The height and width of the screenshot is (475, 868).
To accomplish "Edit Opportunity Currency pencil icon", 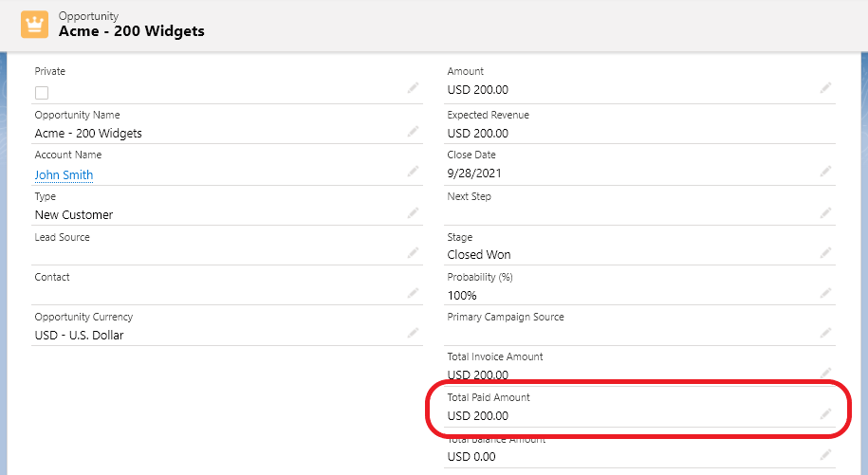I will point(413,333).
